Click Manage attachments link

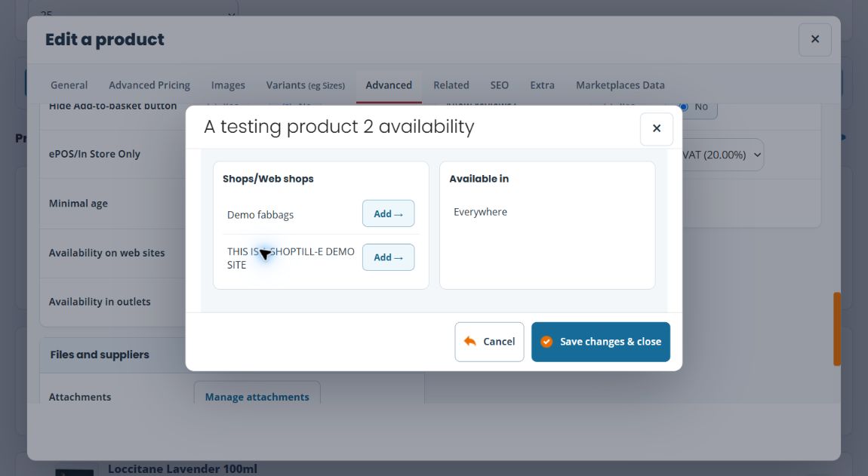257,397
